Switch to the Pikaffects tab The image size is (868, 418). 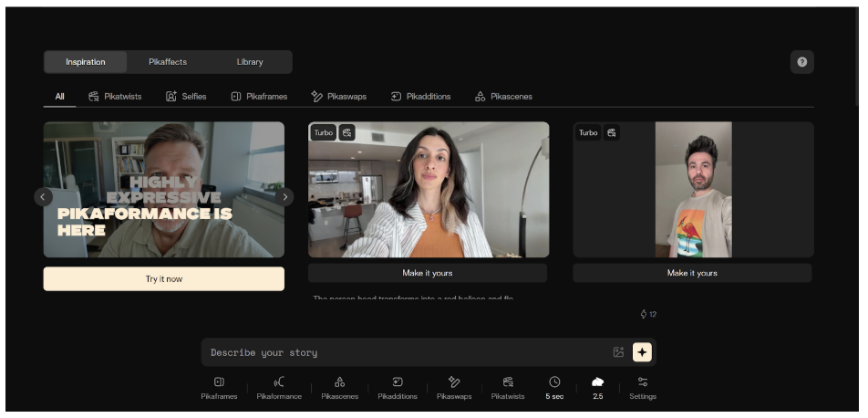[168, 62]
